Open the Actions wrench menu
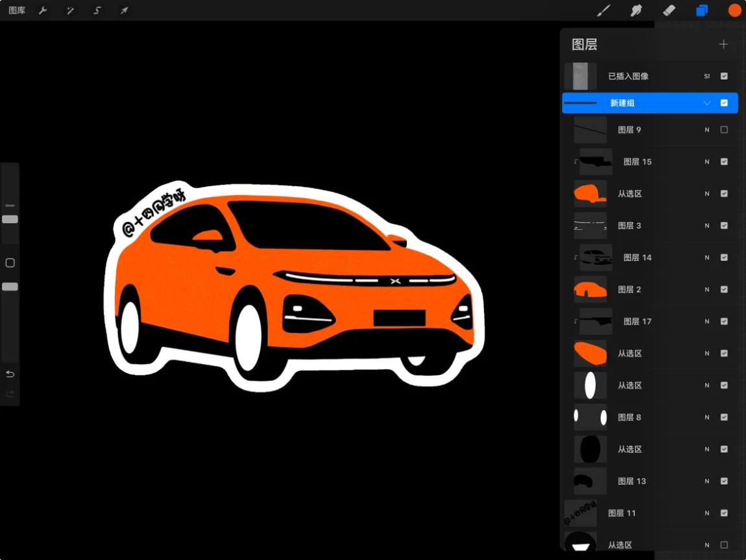This screenshot has width=746, height=560. pyautogui.click(x=43, y=10)
